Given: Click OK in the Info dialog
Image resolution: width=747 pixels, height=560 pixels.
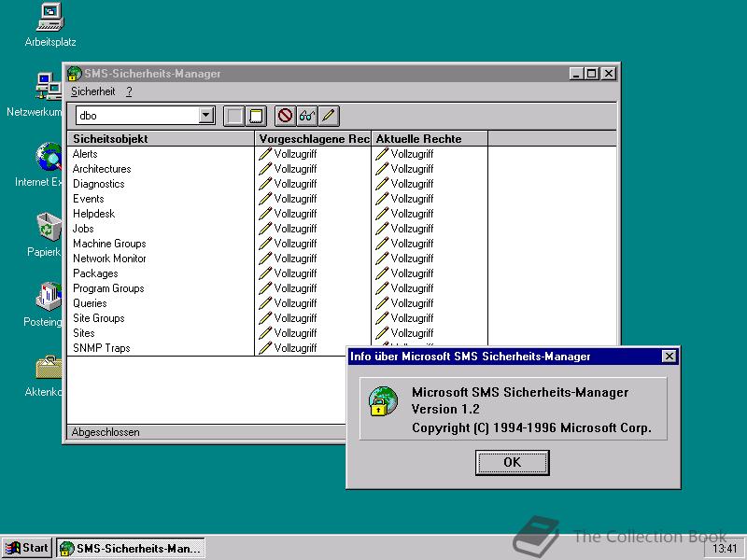Looking at the screenshot, I should (512, 462).
